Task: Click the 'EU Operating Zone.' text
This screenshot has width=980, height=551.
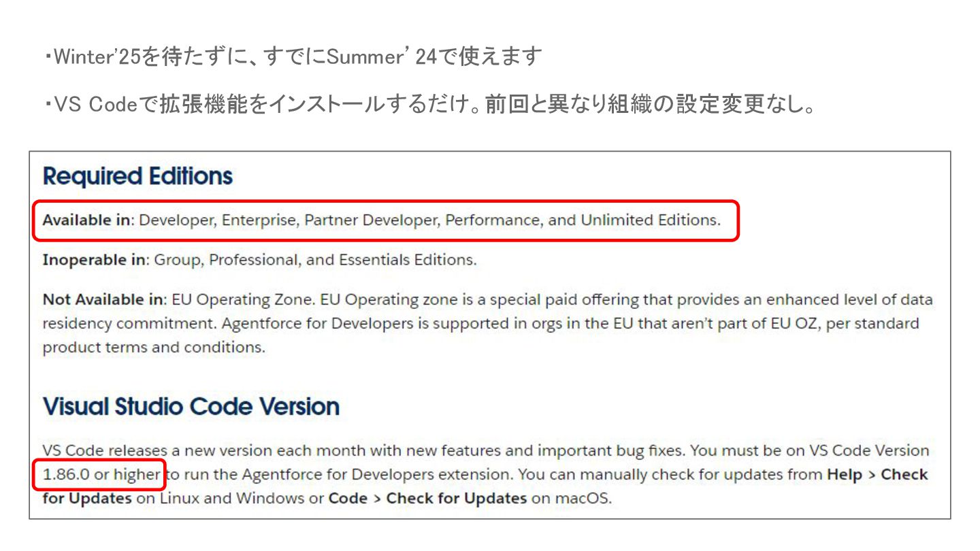Action: click(243, 299)
